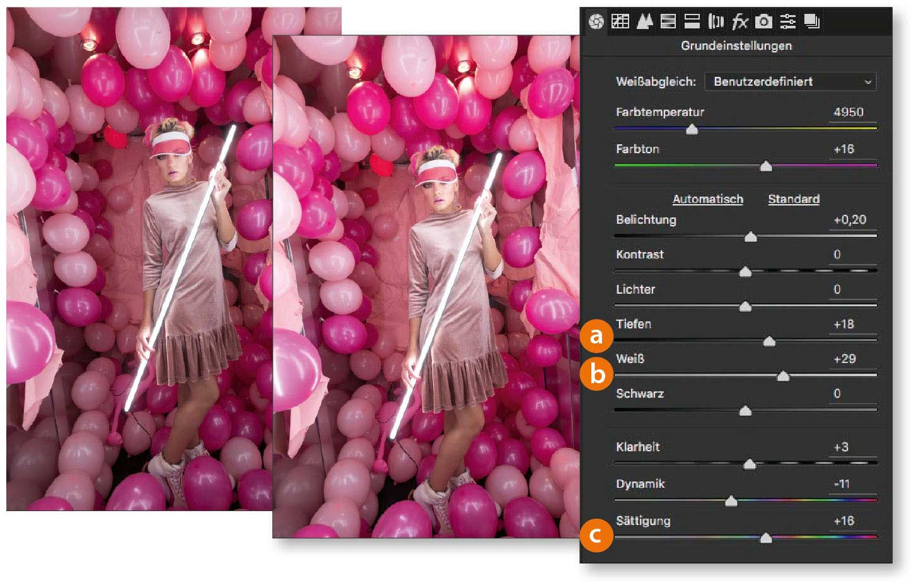
Task: Click the Farbtemperatur value field 4950
Action: coord(849,112)
